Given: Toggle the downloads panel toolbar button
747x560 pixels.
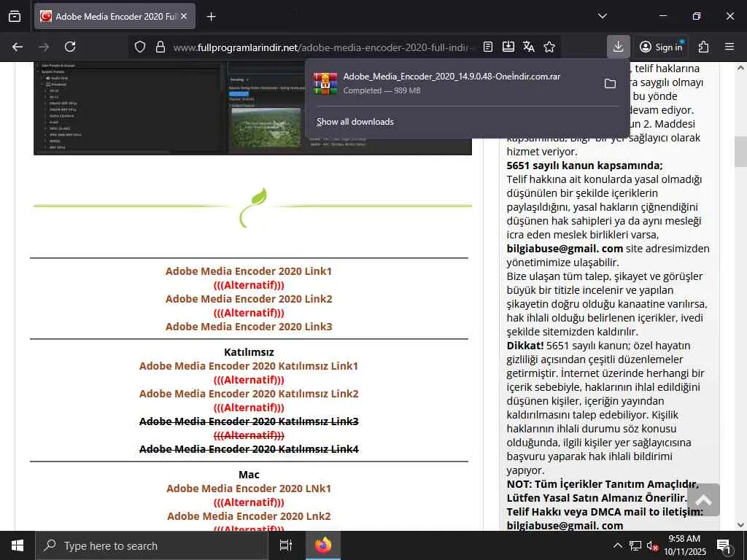Looking at the screenshot, I should click(x=619, y=47).
